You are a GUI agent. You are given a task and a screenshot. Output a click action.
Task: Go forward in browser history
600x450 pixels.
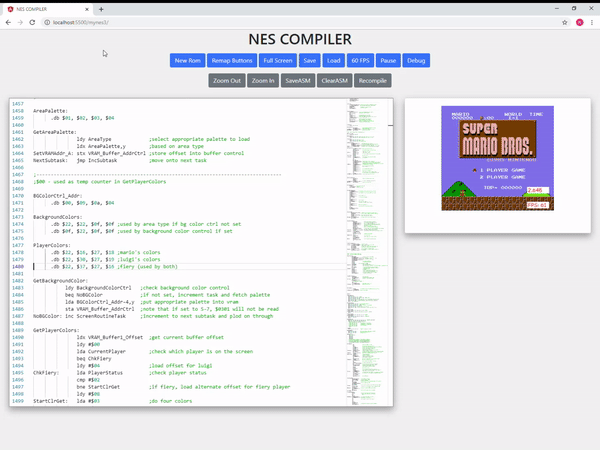[20, 22]
